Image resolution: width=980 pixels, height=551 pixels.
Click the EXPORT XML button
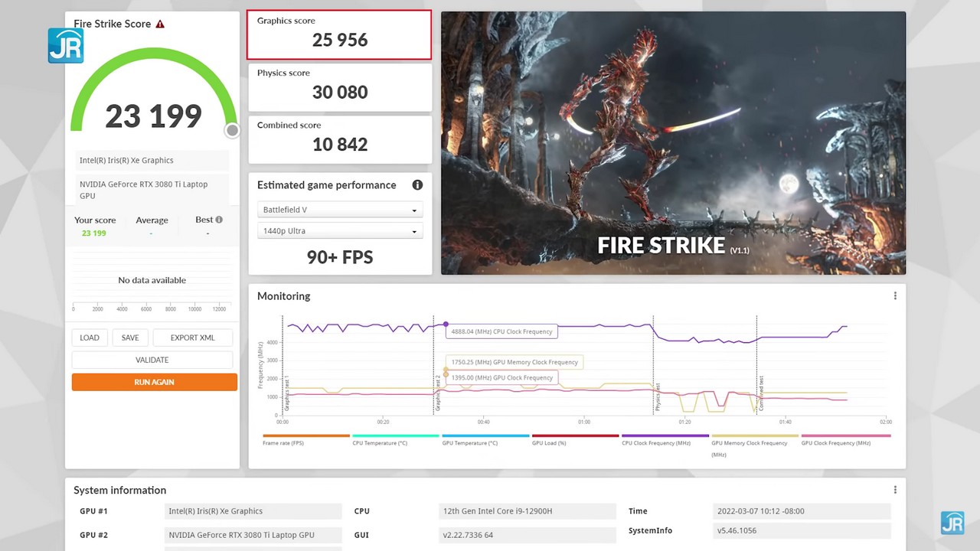pos(192,337)
